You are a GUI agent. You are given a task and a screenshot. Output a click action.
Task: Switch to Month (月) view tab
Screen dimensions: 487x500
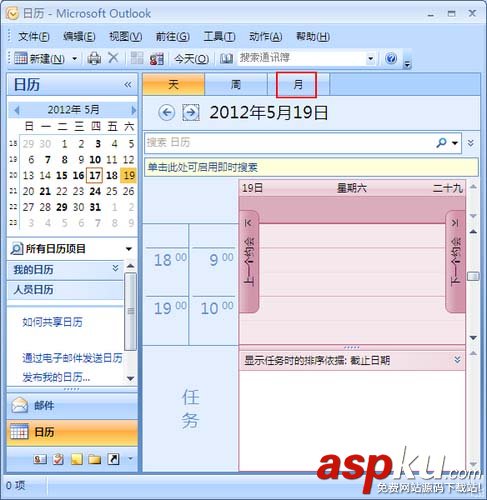[297, 85]
